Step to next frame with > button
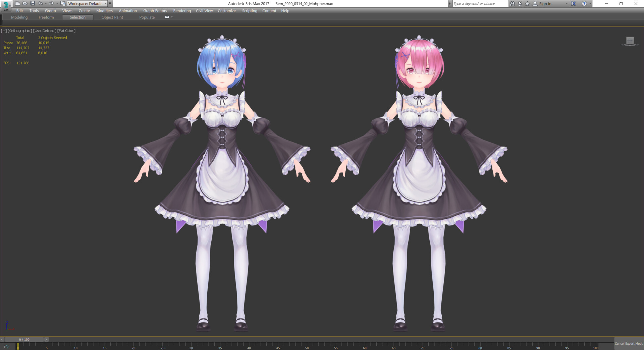The image size is (644, 350). coord(46,340)
